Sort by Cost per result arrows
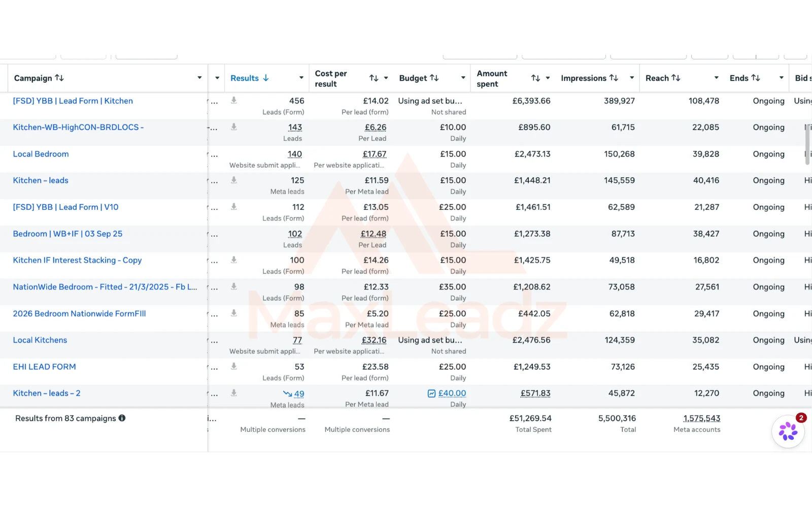 (374, 78)
